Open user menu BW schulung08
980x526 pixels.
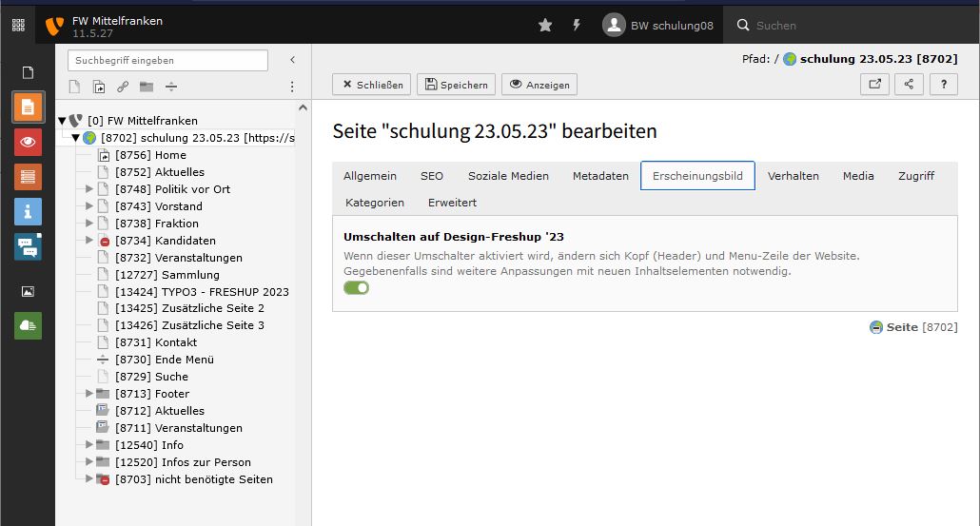(657, 25)
